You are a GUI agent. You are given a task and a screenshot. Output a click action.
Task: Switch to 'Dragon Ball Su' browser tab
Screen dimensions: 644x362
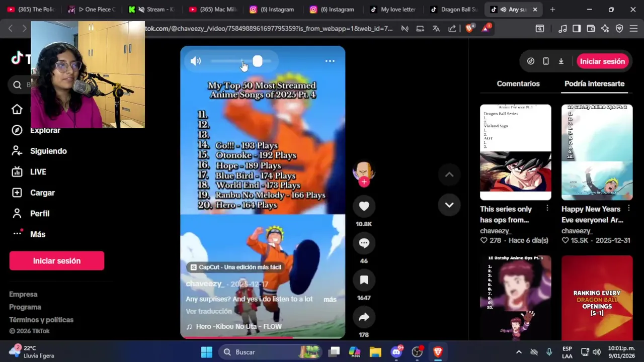[x=453, y=9]
